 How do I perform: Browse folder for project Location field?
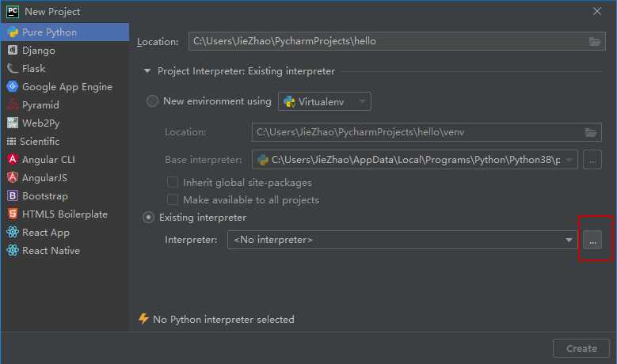tap(595, 42)
